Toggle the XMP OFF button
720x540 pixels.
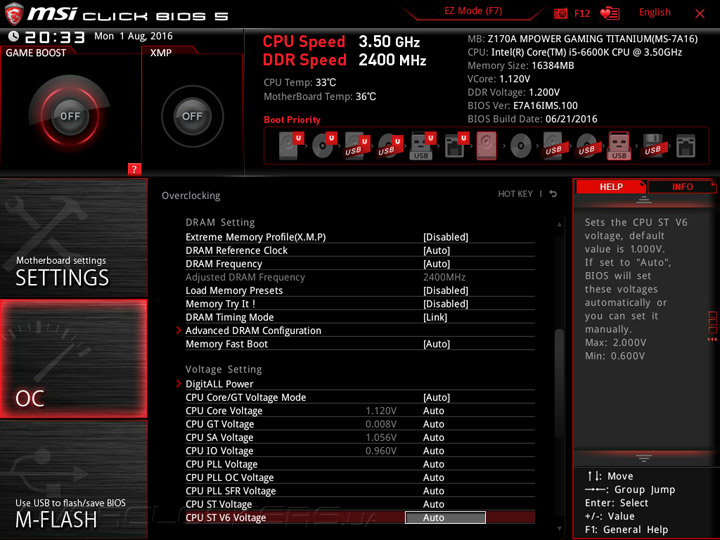pyautogui.click(x=192, y=116)
